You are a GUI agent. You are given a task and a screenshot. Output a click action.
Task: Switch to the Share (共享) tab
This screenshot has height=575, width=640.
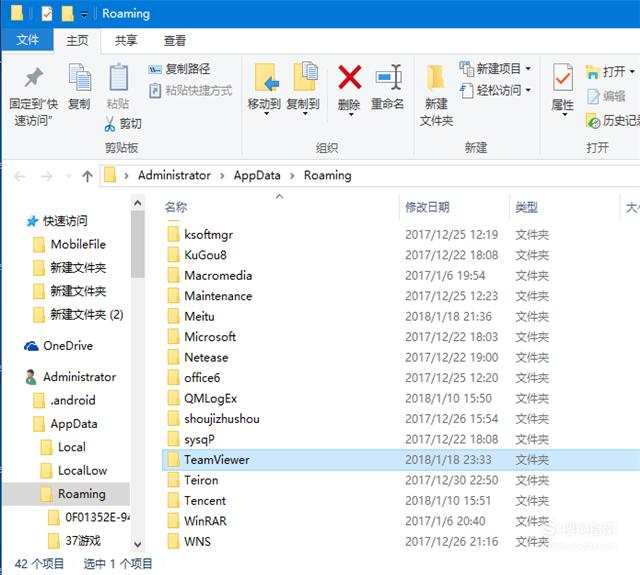pos(126,40)
